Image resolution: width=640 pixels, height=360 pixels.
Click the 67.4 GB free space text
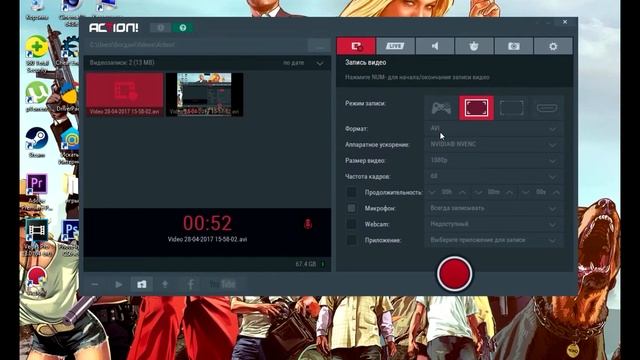coord(306,264)
